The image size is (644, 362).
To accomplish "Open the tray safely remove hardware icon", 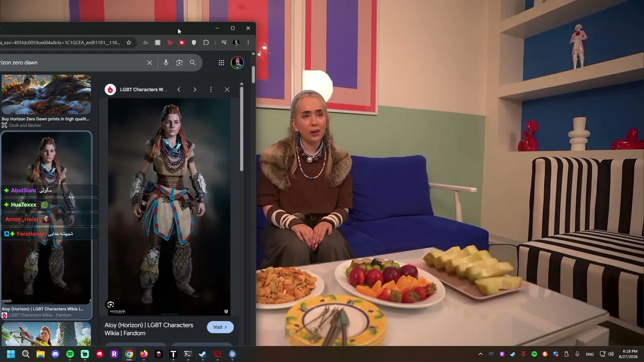I will (567, 354).
